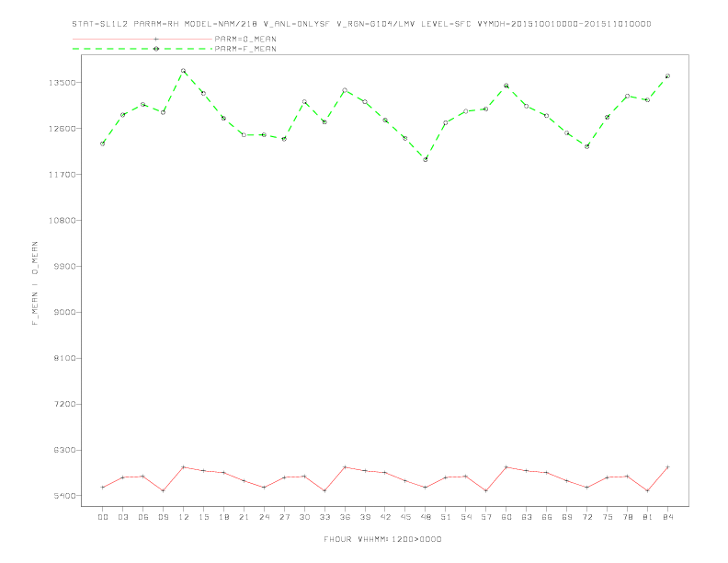Click the y-axis tick label 8100

(64, 358)
